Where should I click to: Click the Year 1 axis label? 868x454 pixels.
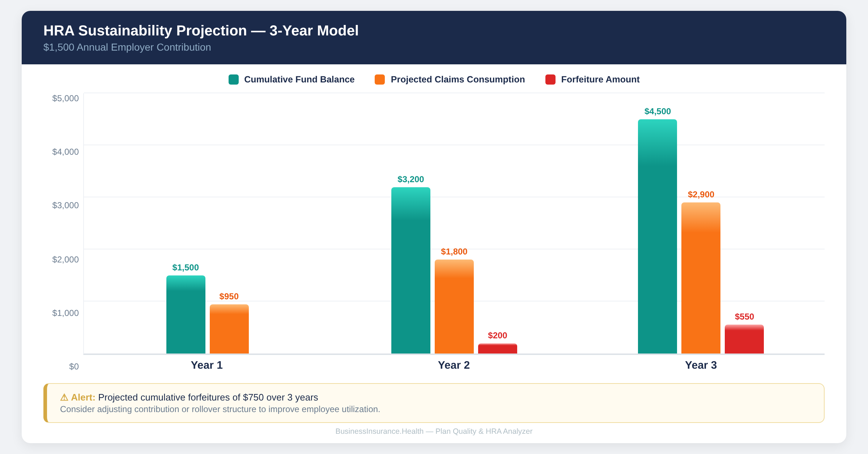point(207,365)
